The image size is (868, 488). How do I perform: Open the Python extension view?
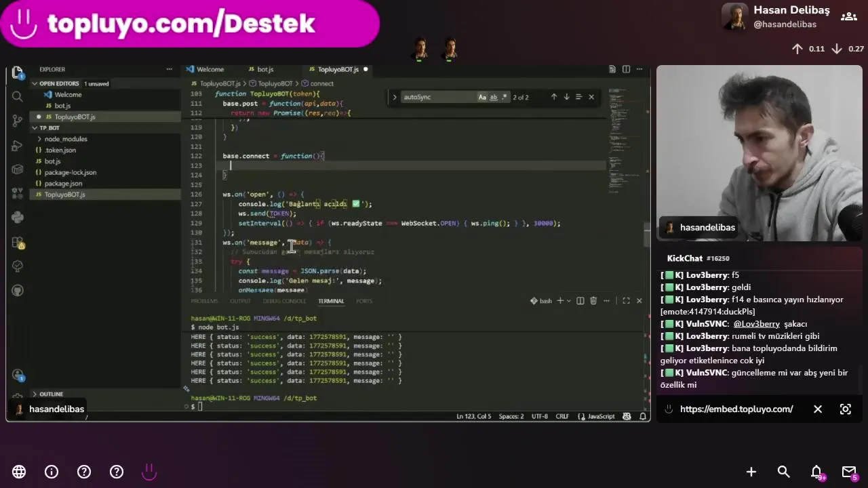(18, 218)
